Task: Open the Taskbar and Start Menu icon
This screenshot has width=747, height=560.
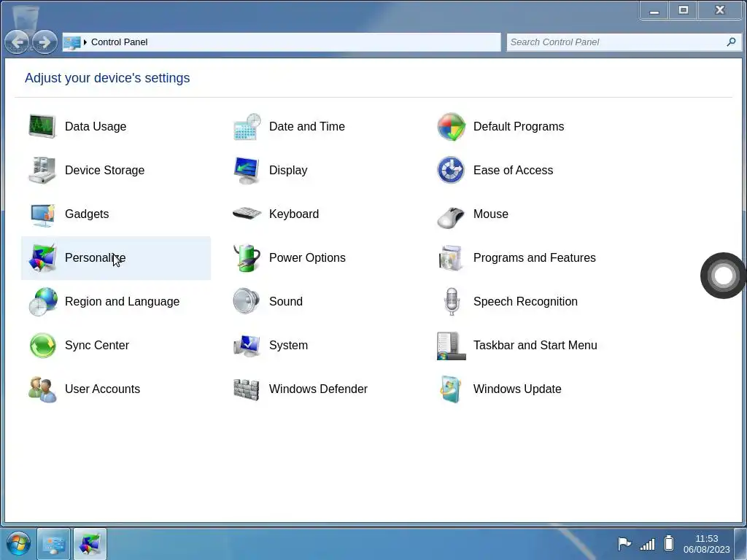Action: (x=451, y=346)
